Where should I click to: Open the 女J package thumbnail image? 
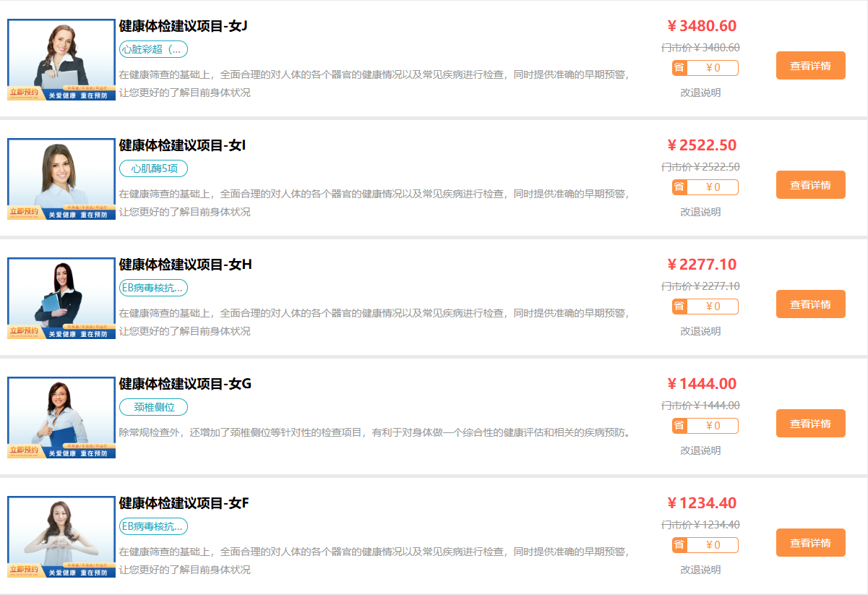coord(61,60)
